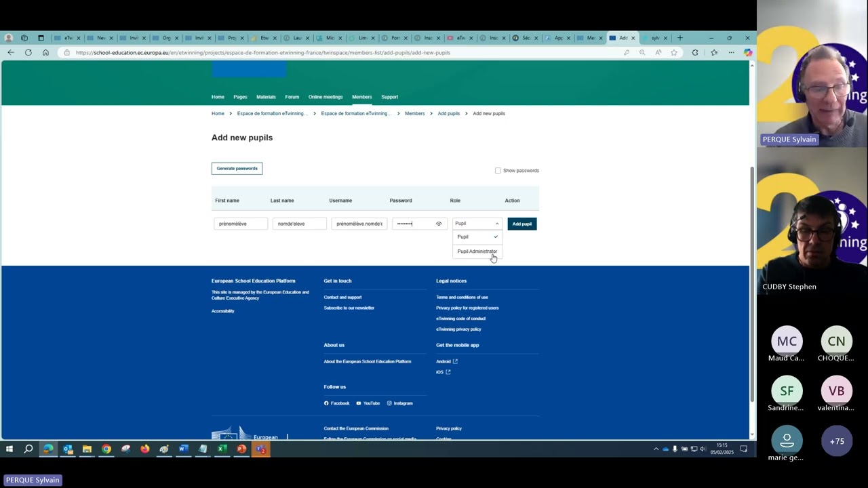Open the iOS mobile app link
The height and width of the screenshot is (488, 868).
pyautogui.click(x=443, y=372)
